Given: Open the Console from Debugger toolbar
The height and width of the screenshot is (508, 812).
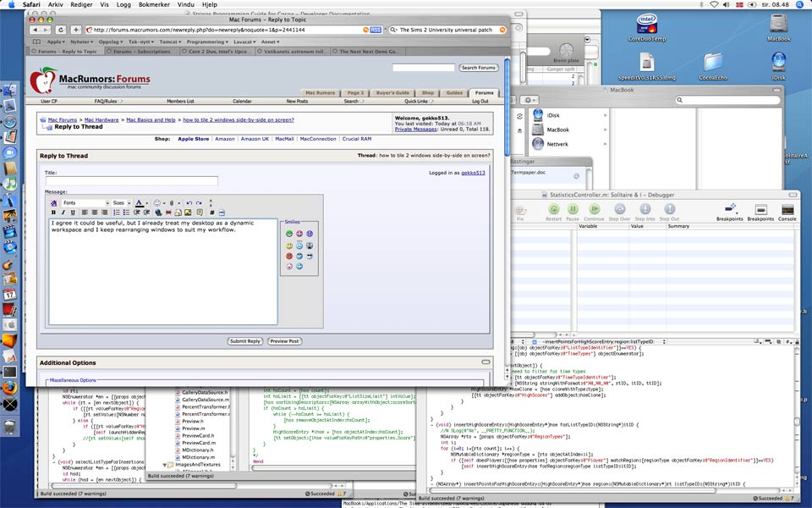Looking at the screenshot, I should pyautogui.click(x=787, y=212).
